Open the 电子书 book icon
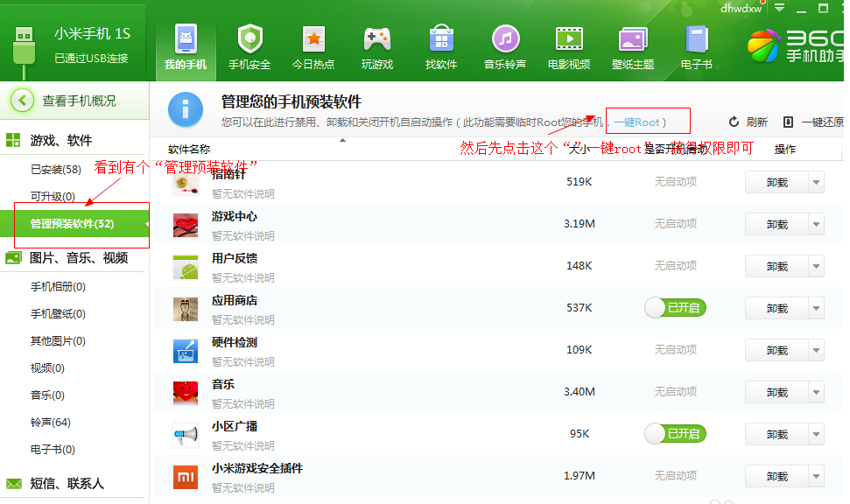Screen dimensions: 850x504 [x=697, y=39]
